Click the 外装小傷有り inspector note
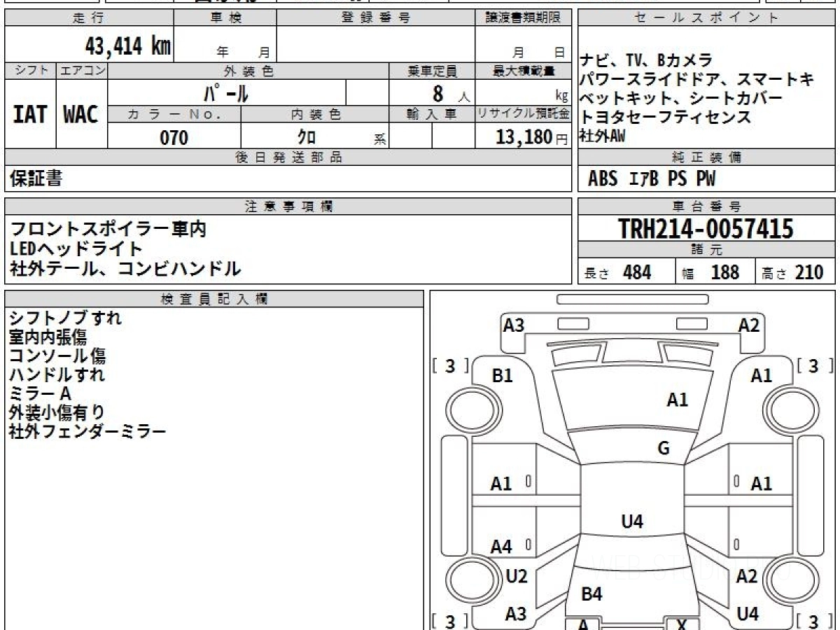Screen dimensions: 840x630 pos(57,412)
